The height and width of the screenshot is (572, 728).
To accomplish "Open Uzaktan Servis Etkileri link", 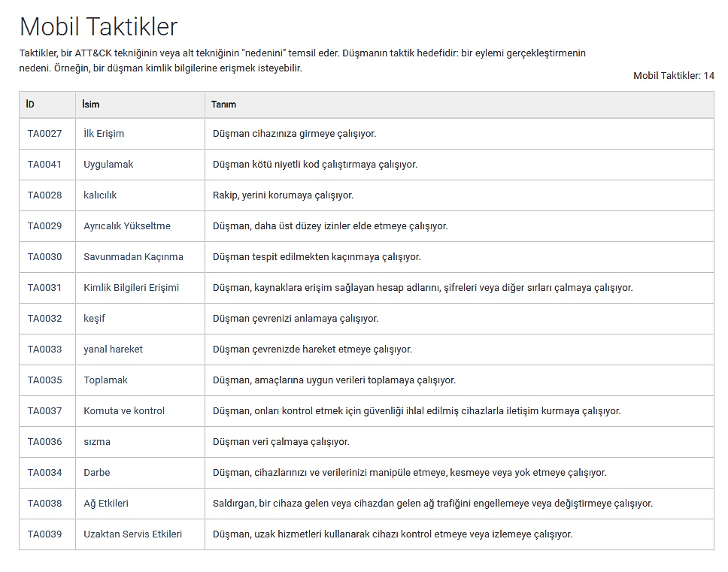I will [x=132, y=534].
